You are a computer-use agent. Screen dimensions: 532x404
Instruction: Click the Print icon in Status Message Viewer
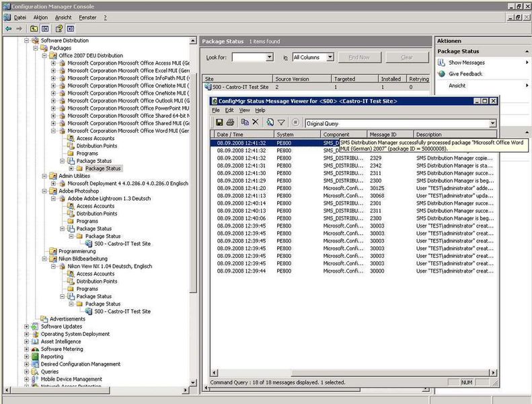coord(230,123)
